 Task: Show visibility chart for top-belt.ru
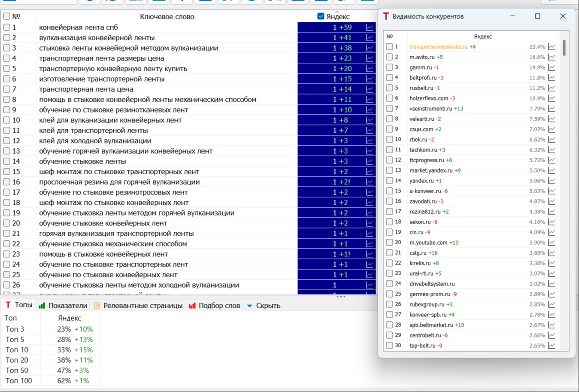click(x=552, y=346)
